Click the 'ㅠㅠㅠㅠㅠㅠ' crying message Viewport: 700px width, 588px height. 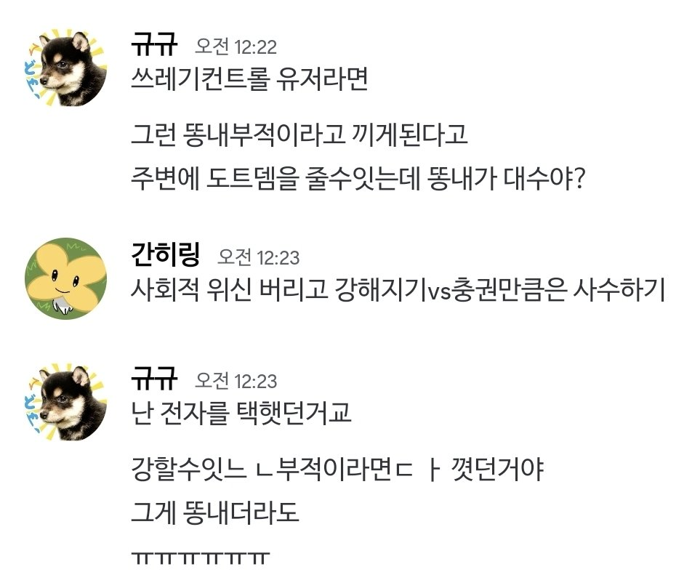tap(200, 557)
